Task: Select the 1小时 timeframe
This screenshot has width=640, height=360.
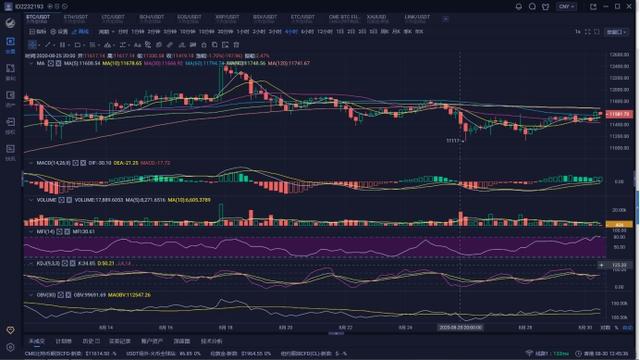Action: [242, 31]
